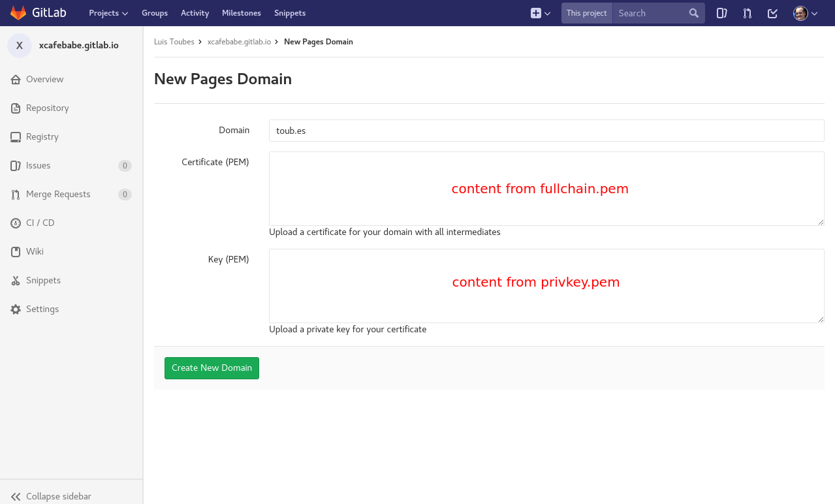This screenshot has height=504, width=835.
Task: Open the CI / CD section
Action: (x=40, y=223)
